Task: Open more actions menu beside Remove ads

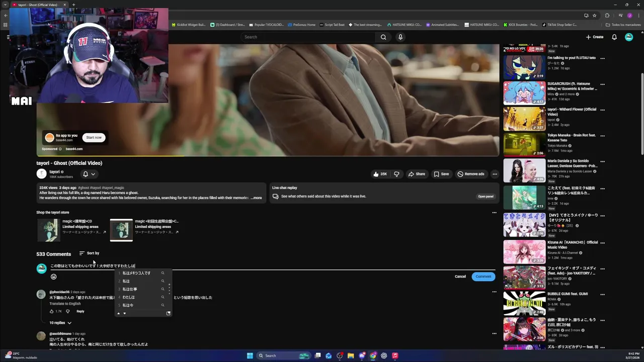Action: [x=495, y=174]
